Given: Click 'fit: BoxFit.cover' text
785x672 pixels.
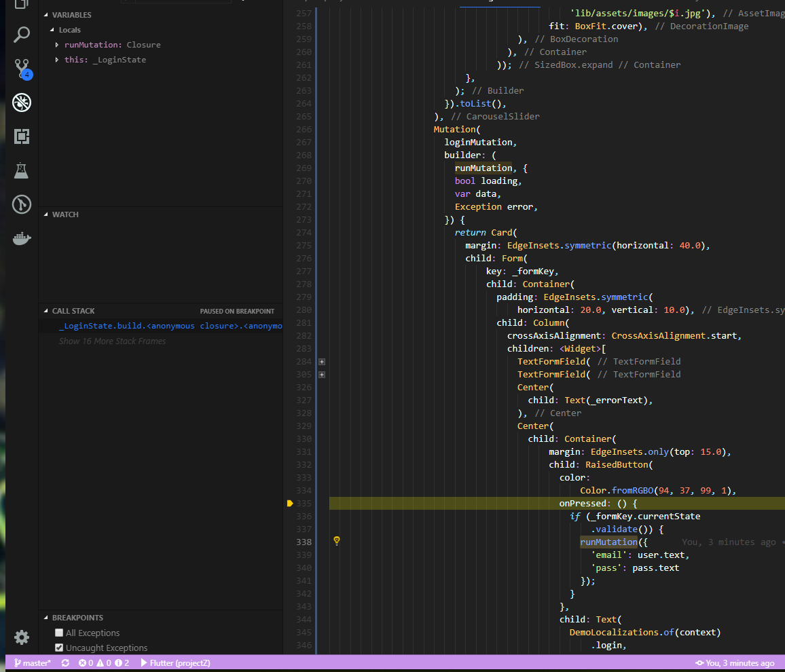Looking at the screenshot, I should tap(596, 26).
